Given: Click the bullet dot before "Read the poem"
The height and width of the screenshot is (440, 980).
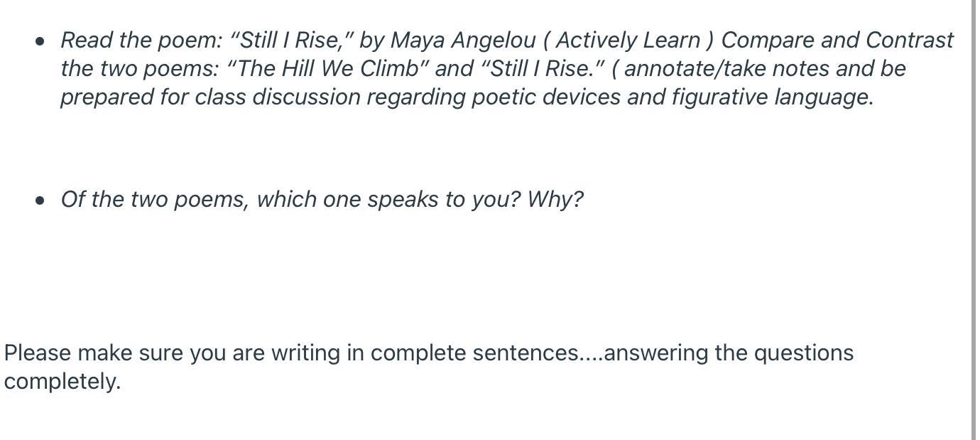Looking at the screenshot, I should (x=40, y=41).
